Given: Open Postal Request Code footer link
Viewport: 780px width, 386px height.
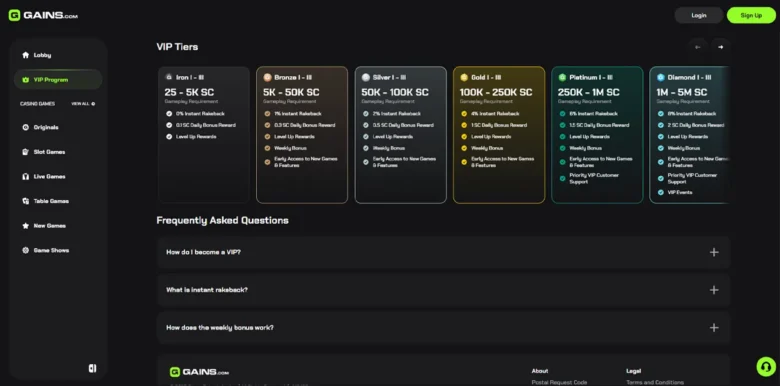Looking at the screenshot, I should (559, 382).
